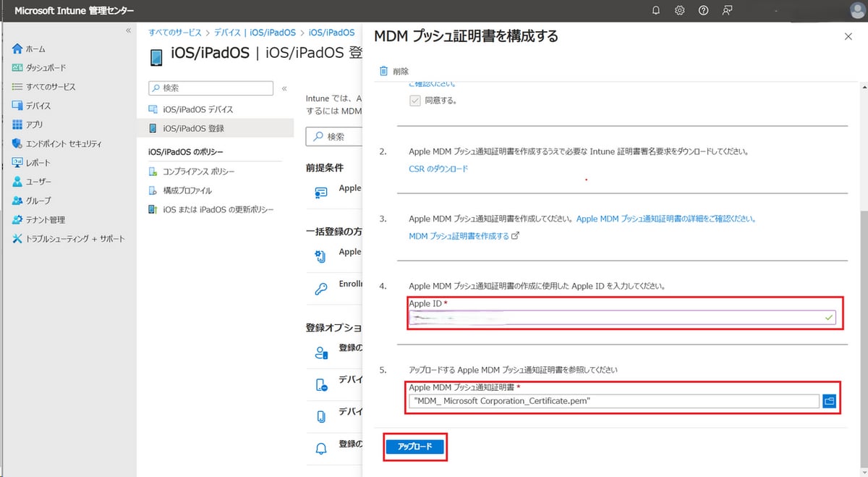
Task: Click the certificate file path field
Action: click(x=614, y=401)
